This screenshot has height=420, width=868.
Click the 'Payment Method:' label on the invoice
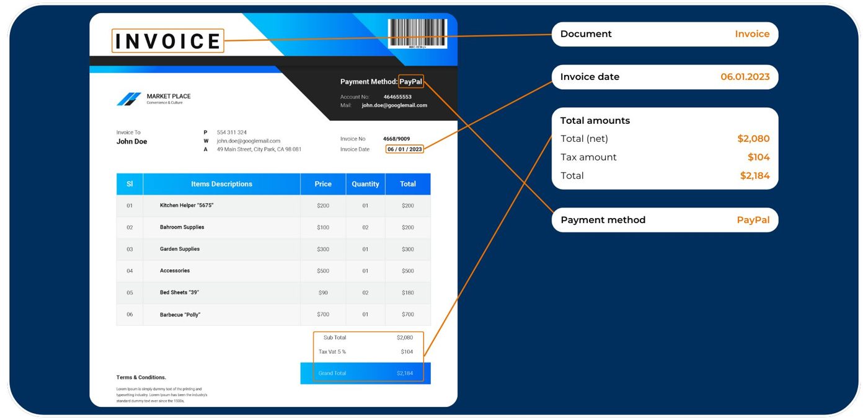coord(369,82)
